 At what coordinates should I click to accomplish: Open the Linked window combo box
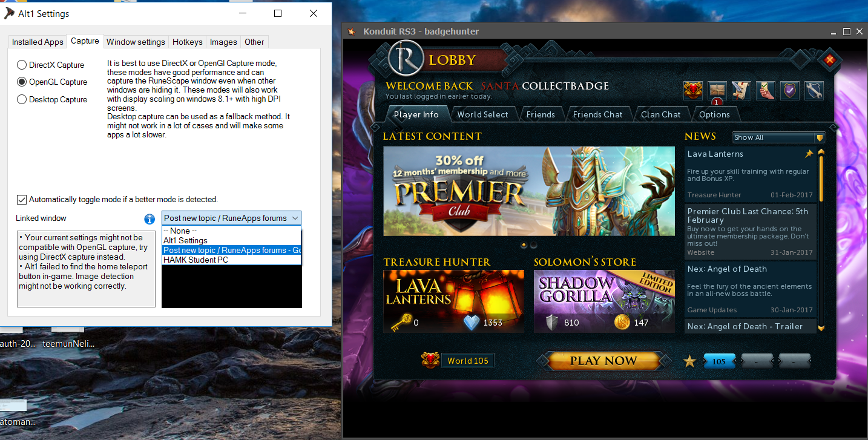231,218
